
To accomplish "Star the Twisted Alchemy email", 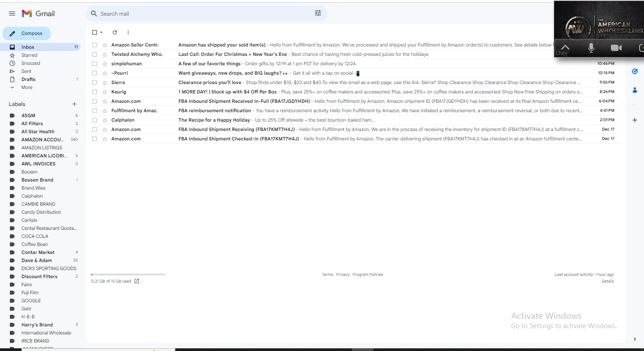I will (105, 54).
